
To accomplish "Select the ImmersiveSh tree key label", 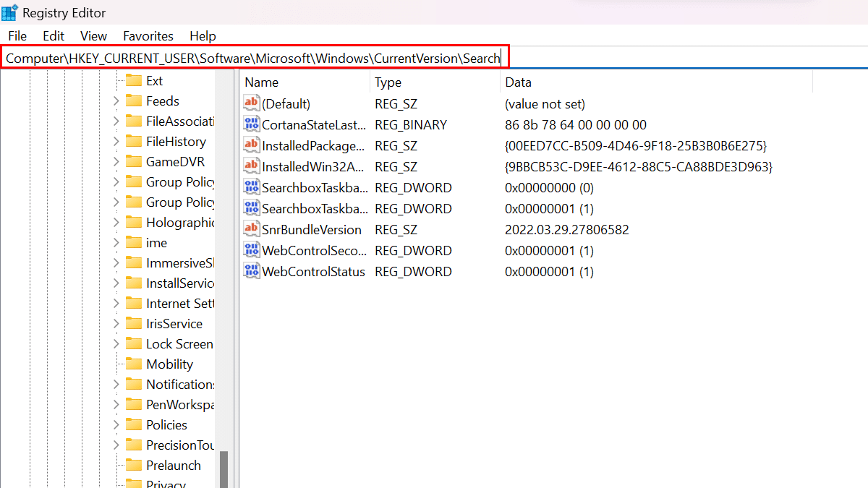I will (x=180, y=262).
